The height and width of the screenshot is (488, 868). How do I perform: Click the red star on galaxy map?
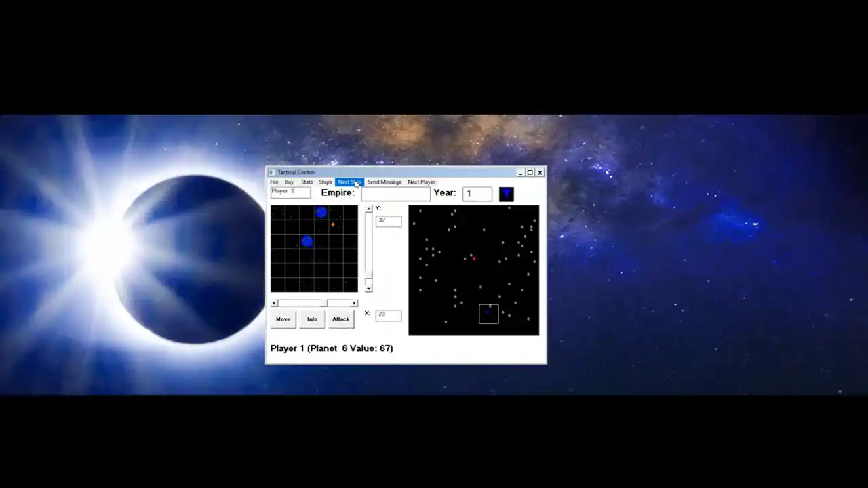coord(474,258)
